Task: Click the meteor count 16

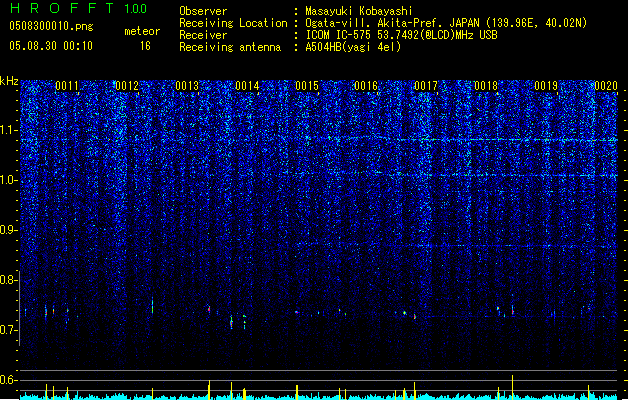Action: tap(145, 46)
